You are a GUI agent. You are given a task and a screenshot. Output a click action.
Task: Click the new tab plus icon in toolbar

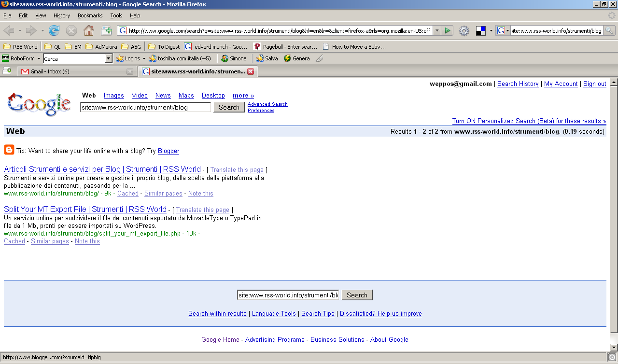click(106, 31)
